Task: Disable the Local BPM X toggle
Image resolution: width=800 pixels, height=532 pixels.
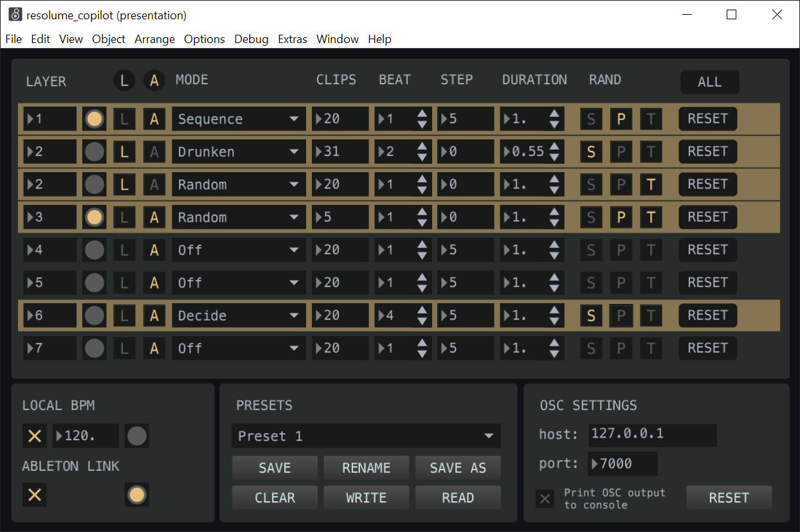Action: (35, 436)
